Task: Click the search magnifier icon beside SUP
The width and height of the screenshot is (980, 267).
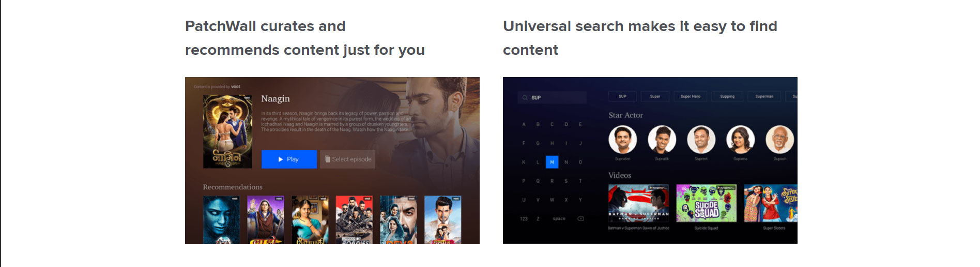Action: [525, 98]
